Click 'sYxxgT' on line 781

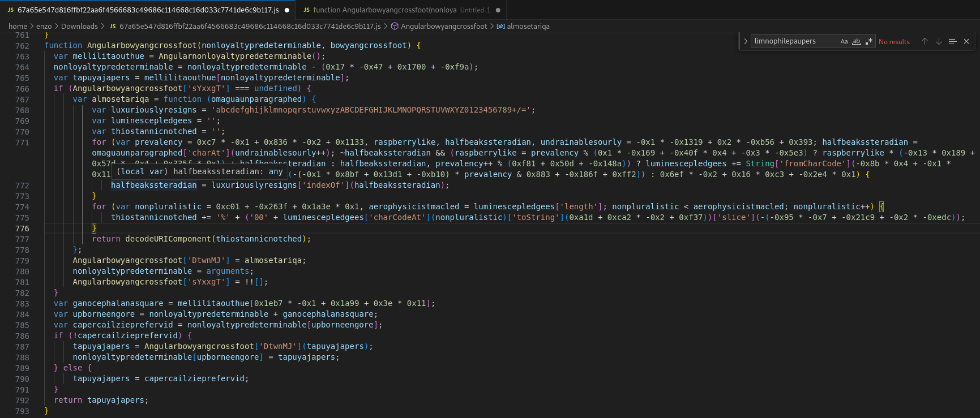206,282
